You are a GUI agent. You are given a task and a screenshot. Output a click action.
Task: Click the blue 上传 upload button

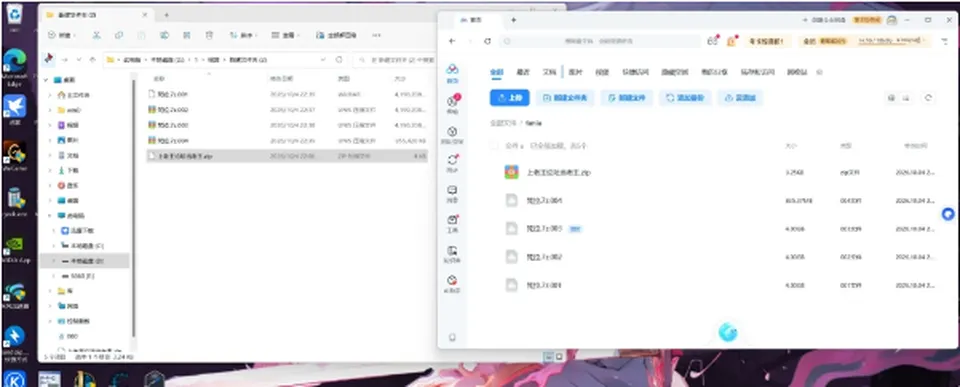[x=509, y=98]
